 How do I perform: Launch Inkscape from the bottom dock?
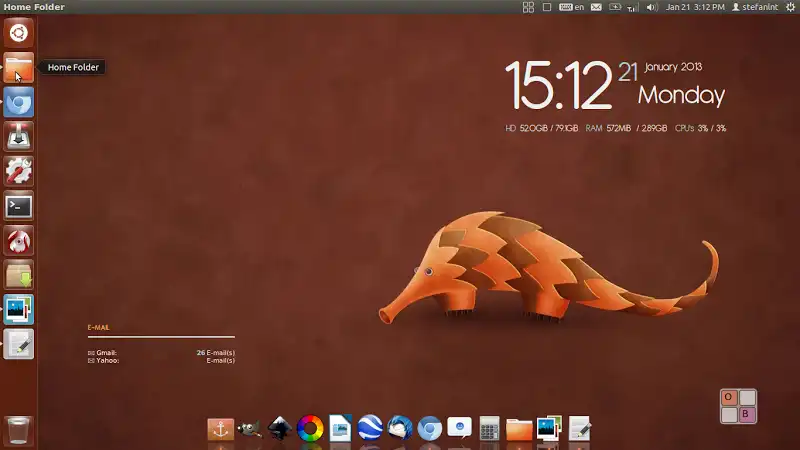(x=280, y=429)
